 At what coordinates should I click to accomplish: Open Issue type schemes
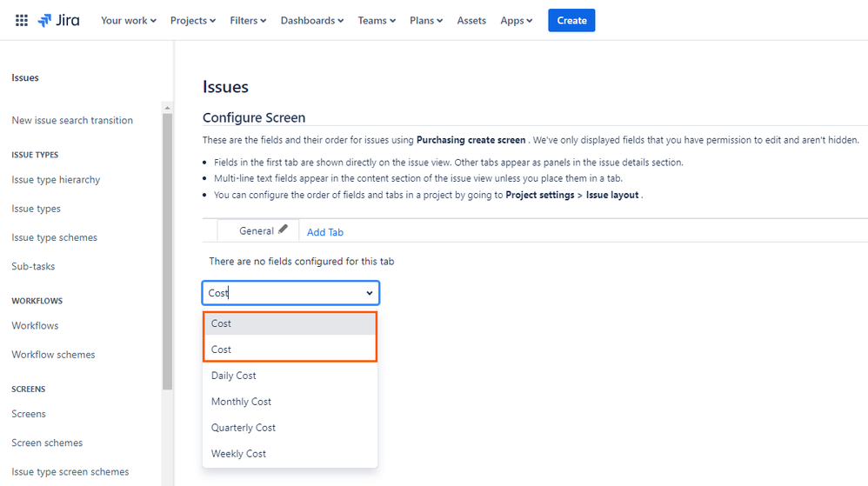pyautogui.click(x=54, y=237)
